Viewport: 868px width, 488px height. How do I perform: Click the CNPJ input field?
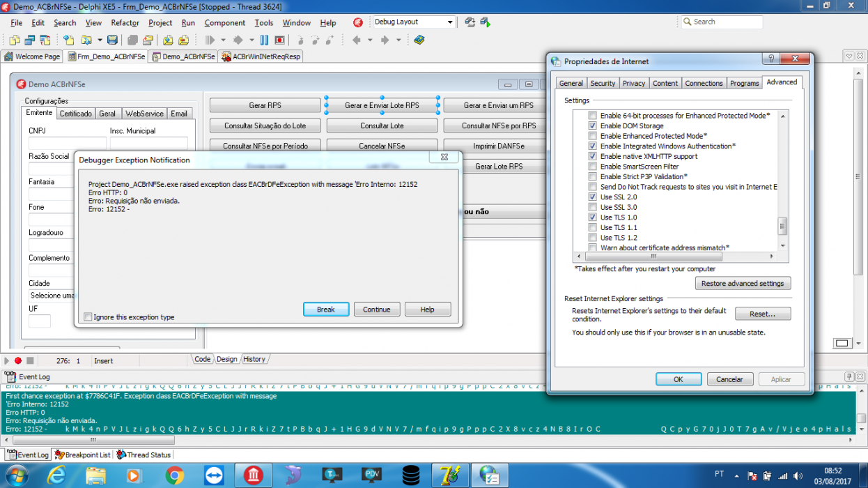coord(67,143)
